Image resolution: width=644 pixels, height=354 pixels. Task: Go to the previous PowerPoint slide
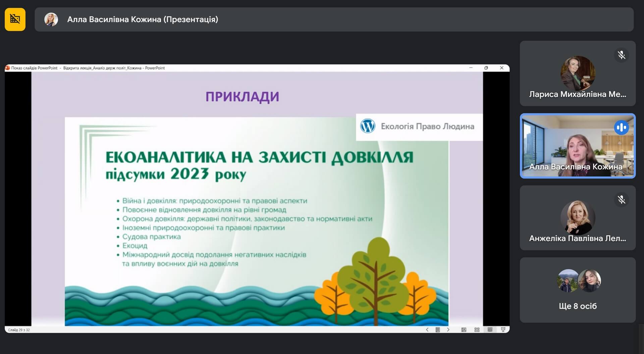click(x=427, y=330)
